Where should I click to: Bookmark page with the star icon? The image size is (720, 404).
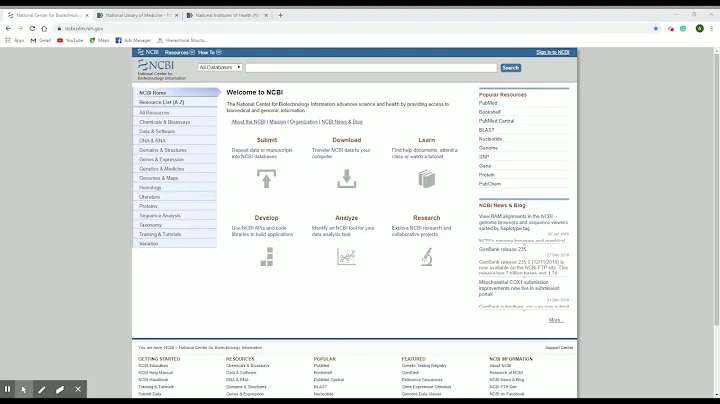coord(656,28)
